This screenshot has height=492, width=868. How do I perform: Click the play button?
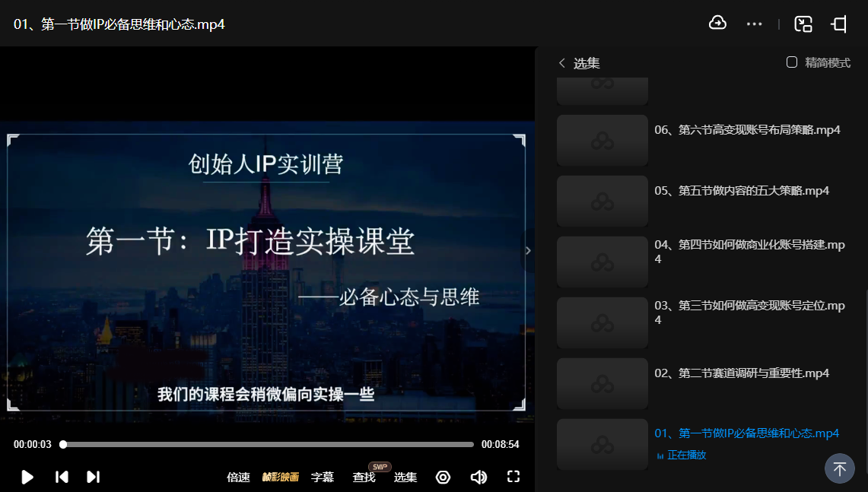[27, 477]
